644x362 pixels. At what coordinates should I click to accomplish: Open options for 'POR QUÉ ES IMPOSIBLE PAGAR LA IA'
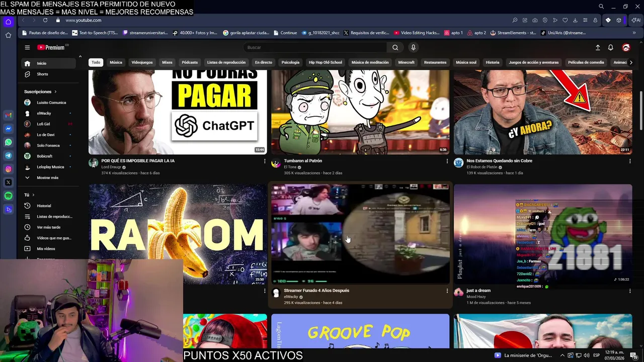[265, 161]
